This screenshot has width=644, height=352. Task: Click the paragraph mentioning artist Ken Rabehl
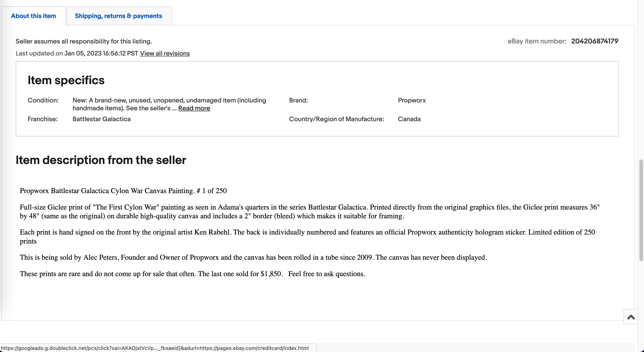click(307, 237)
